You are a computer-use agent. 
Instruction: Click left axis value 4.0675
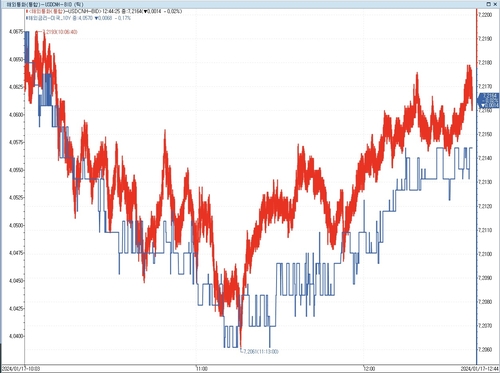click(x=16, y=32)
